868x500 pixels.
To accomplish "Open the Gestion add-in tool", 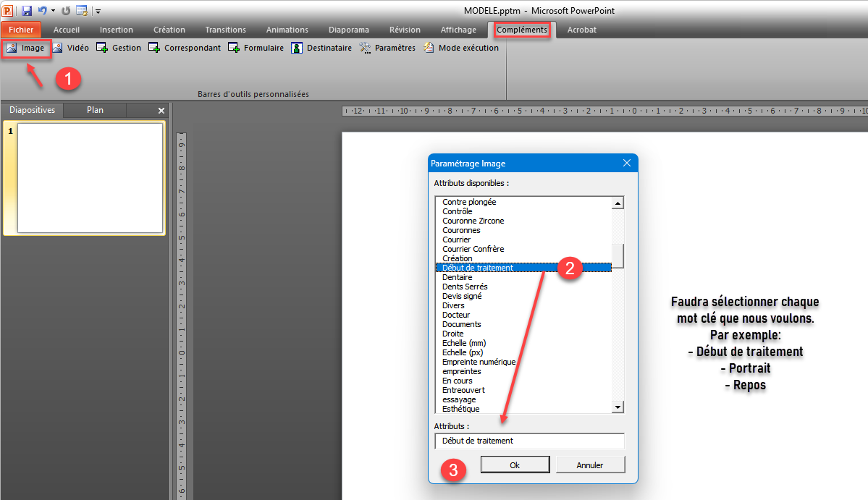I will point(118,47).
